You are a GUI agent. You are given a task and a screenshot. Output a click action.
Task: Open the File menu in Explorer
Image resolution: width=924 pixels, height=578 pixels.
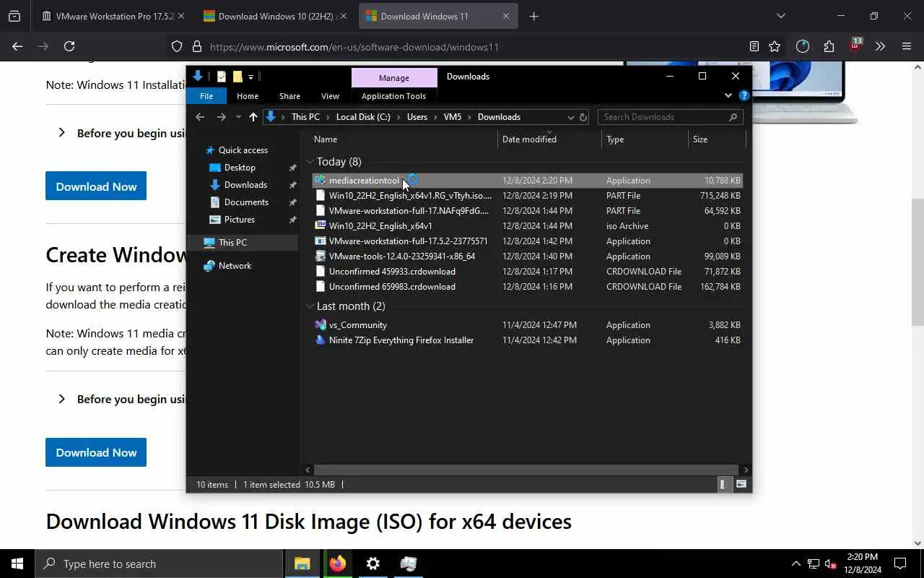click(x=206, y=96)
